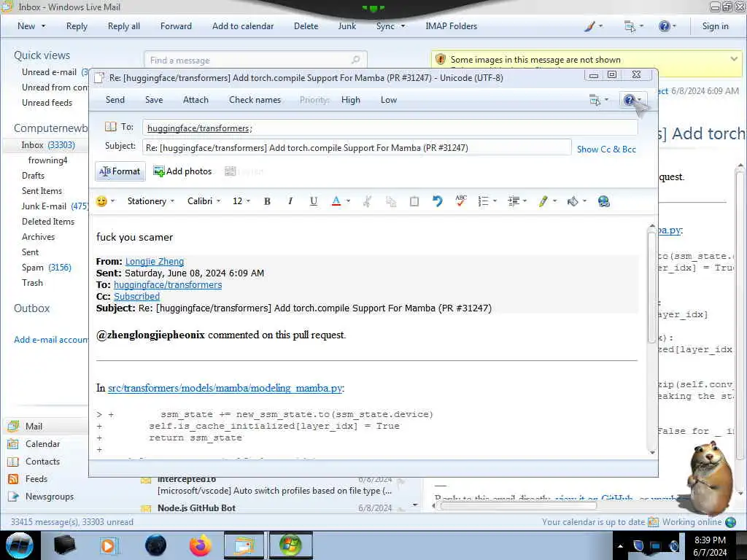Send the reply message
Image resolution: width=747 pixels, height=560 pixels.
click(x=115, y=100)
